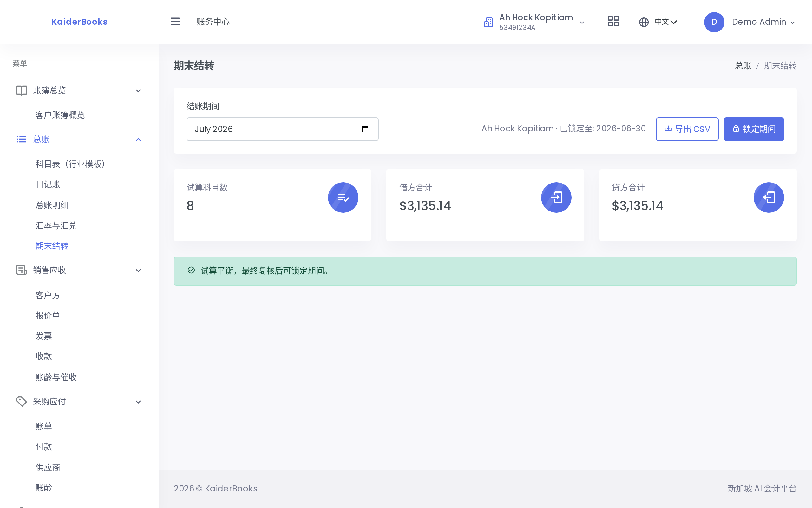Open the calendar picker in period field
The image size is (812, 508).
pos(365,129)
